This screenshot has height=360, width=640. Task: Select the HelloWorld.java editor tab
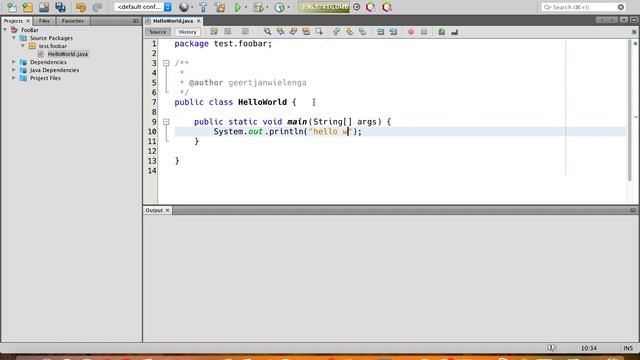pos(173,21)
